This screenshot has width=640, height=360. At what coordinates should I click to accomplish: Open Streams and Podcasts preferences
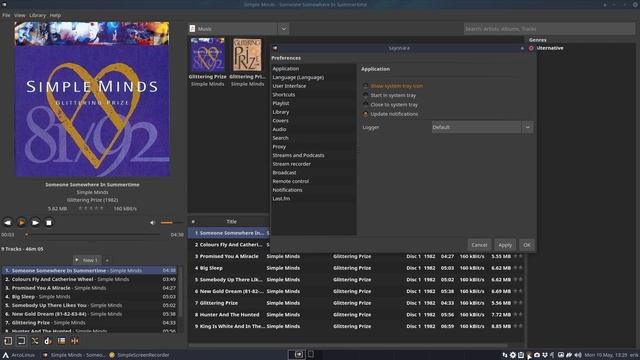click(x=313, y=155)
